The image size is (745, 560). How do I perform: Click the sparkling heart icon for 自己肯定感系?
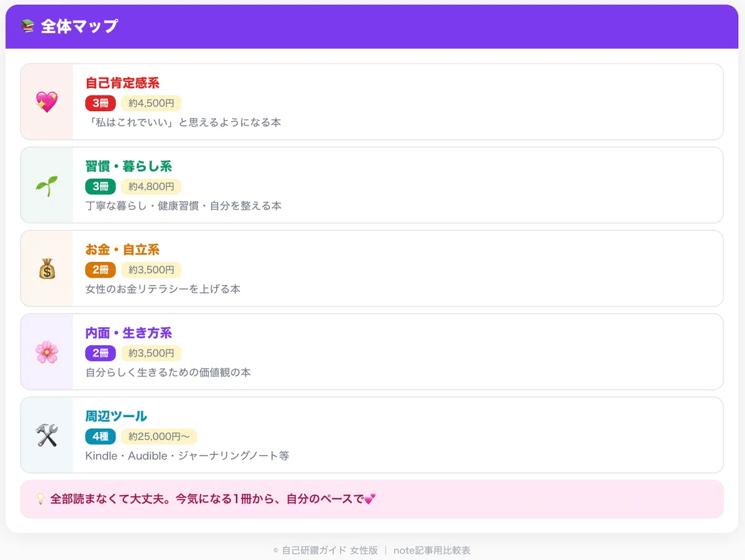(x=47, y=102)
